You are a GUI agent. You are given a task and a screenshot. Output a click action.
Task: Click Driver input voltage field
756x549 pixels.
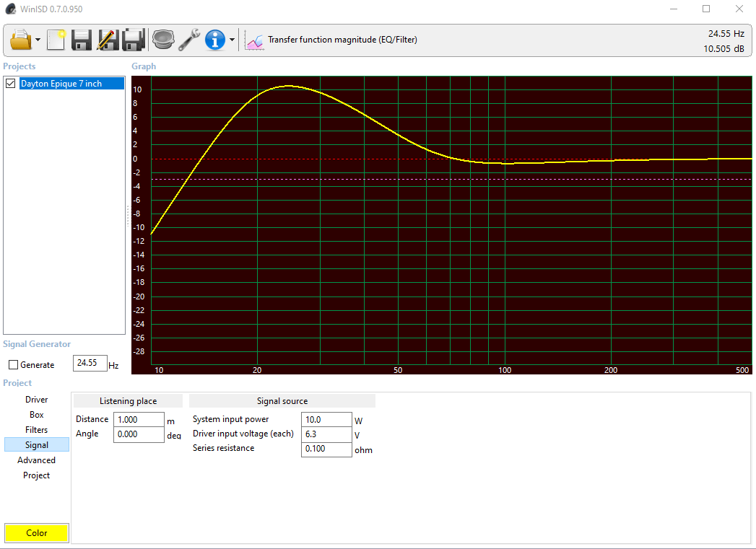[326, 434]
